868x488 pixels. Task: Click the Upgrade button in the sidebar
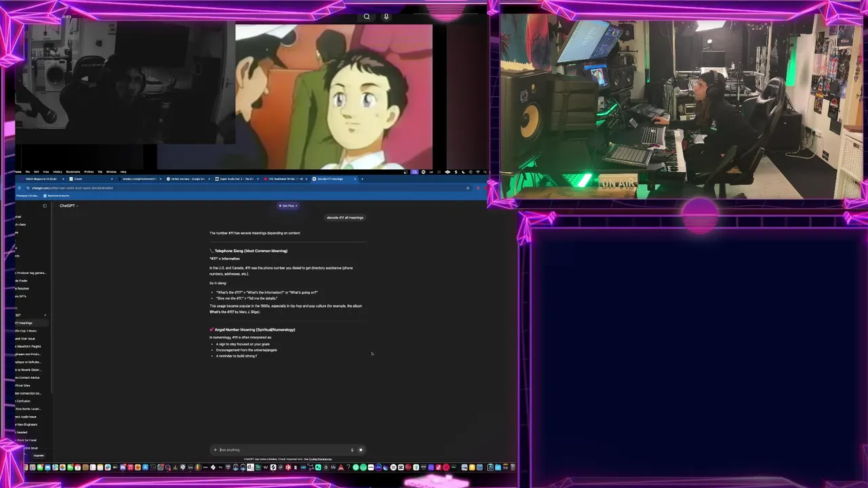pyautogui.click(x=38, y=455)
